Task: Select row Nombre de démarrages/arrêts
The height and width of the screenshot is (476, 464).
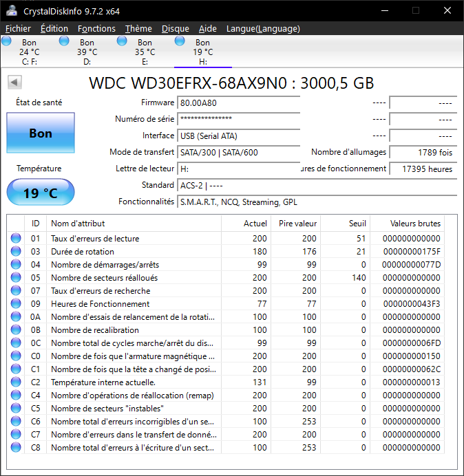Action: tap(226, 264)
